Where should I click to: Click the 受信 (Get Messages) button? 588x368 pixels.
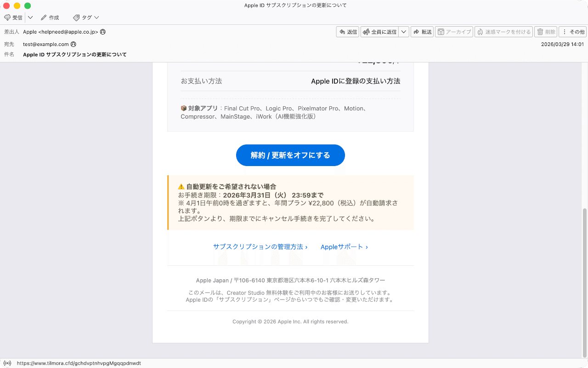pyautogui.click(x=13, y=17)
